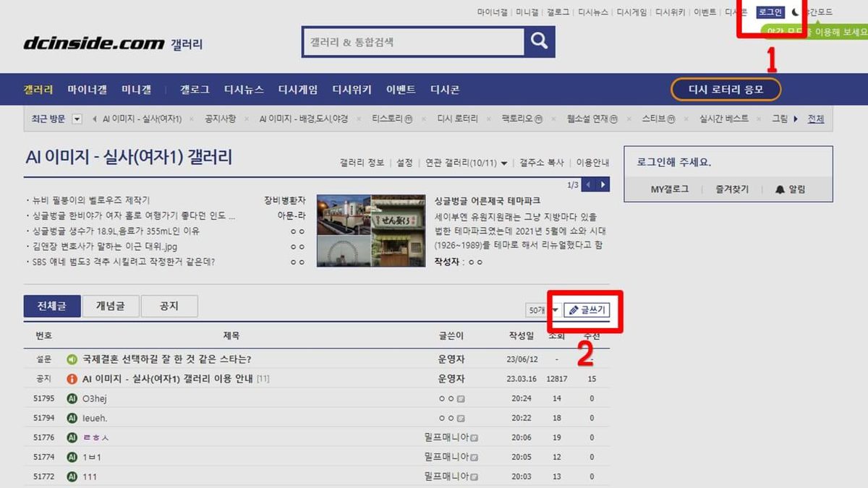Click the magnifier search button
Screen dimensions: 868x488
click(539, 42)
